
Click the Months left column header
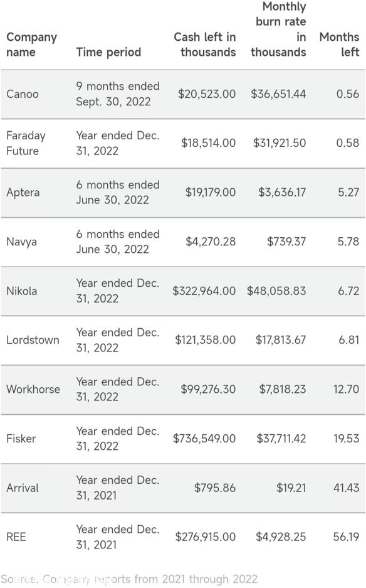click(x=339, y=45)
